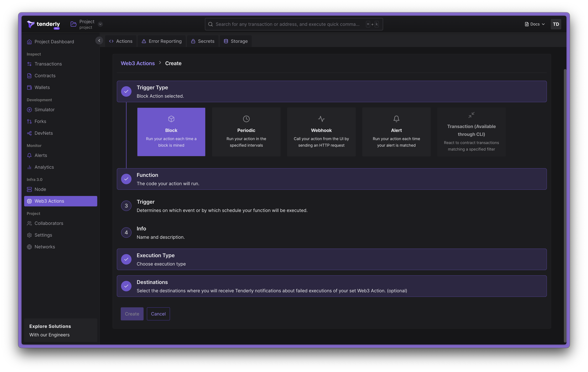Click the Settings gear icon
The height and width of the screenshot is (372, 588).
click(x=29, y=235)
